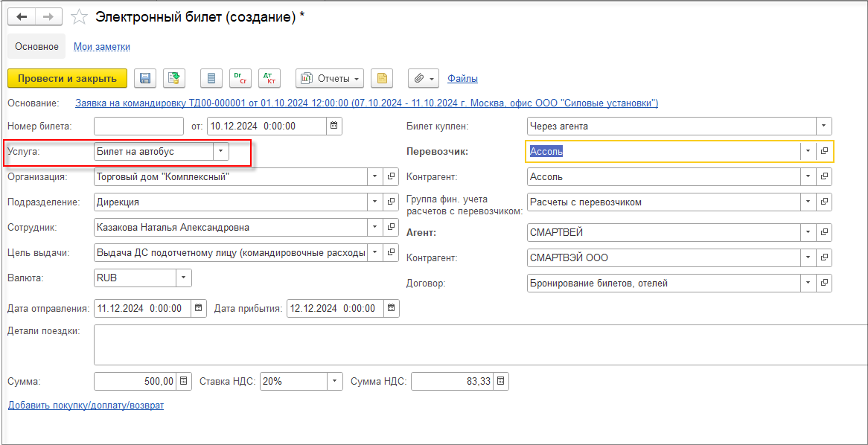Expand the Валюта RUB dropdown

(x=184, y=278)
